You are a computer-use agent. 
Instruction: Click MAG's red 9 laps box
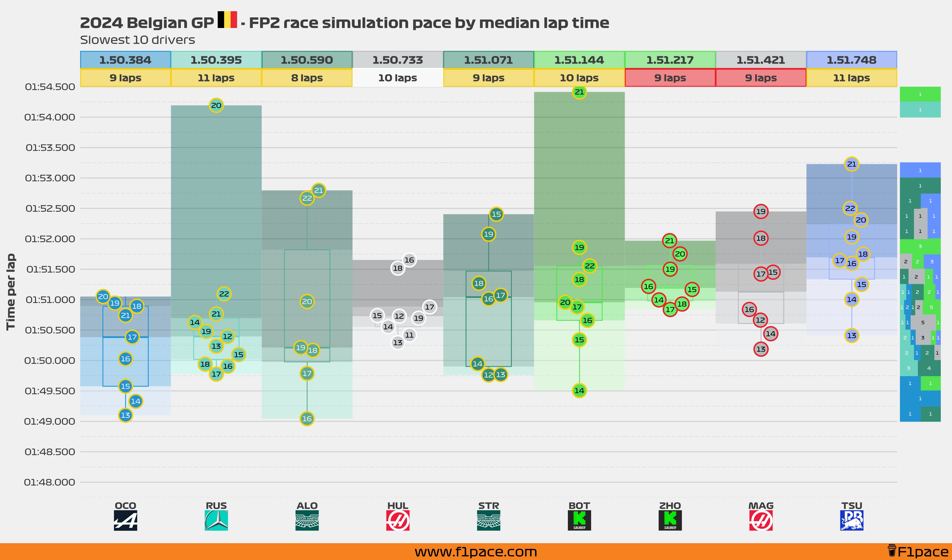pyautogui.click(x=761, y=78)
